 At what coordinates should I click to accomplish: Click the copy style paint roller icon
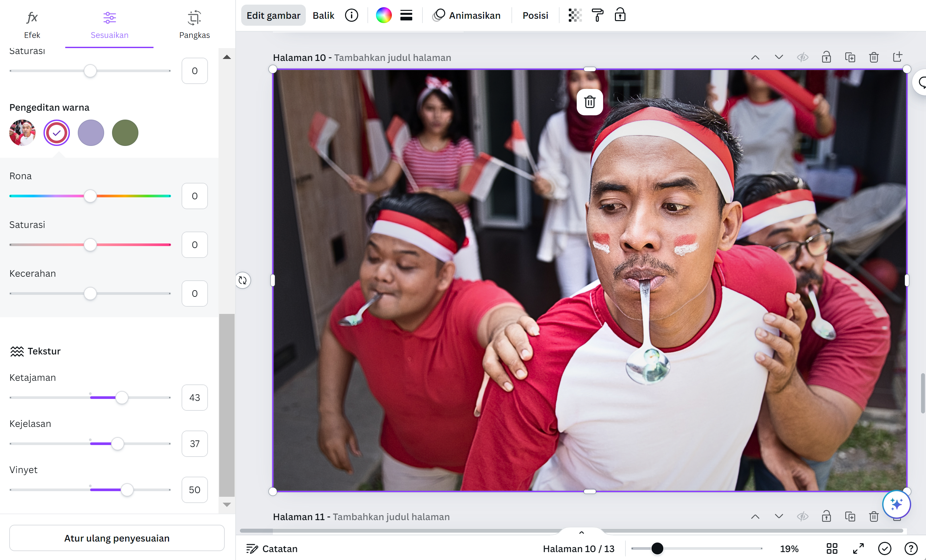(597, 15)
